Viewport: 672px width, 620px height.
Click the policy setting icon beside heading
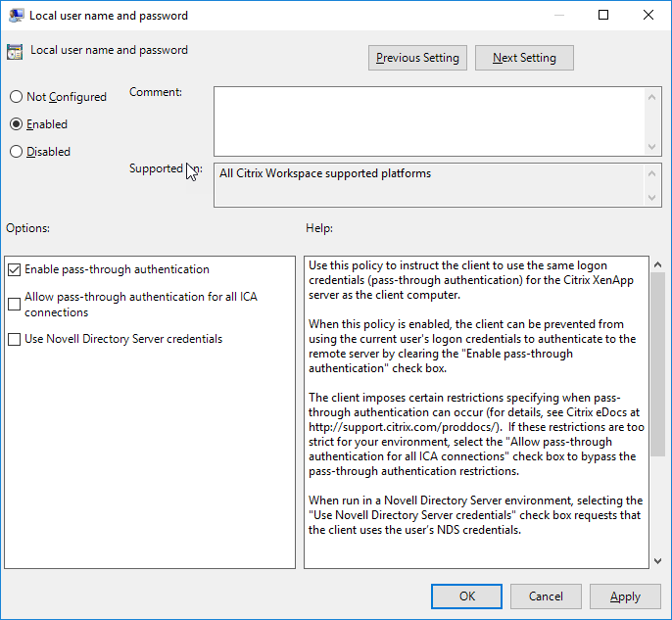point(15,53)
